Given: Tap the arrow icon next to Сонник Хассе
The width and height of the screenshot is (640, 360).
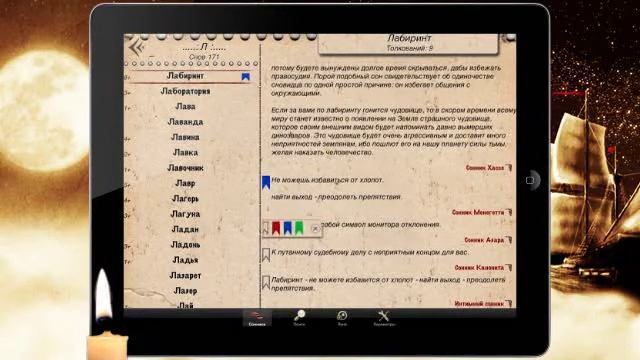Looking at the screenshot, I should coord(509,167).
